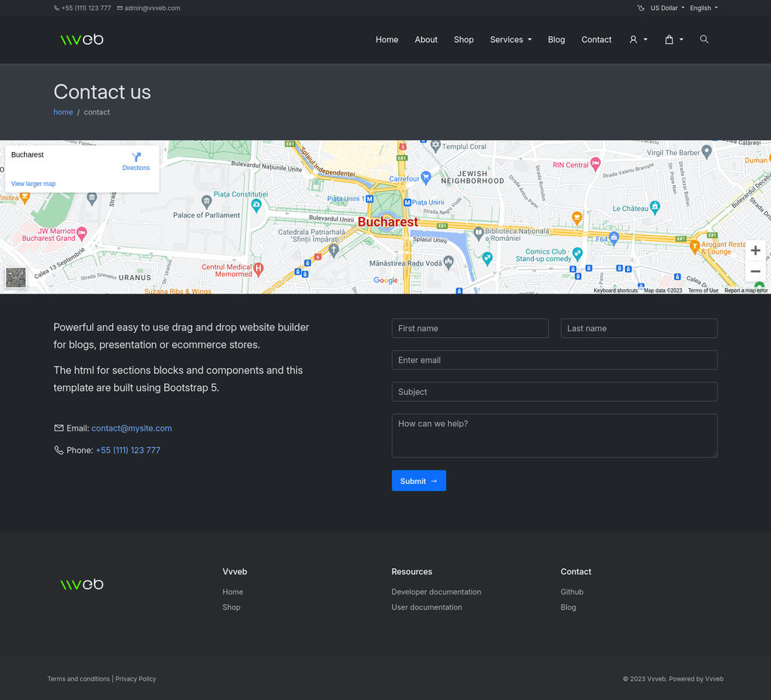Open the About page from navbar
Image resolution: width=771 pixels, height=700 pixels.
[426, 39]
